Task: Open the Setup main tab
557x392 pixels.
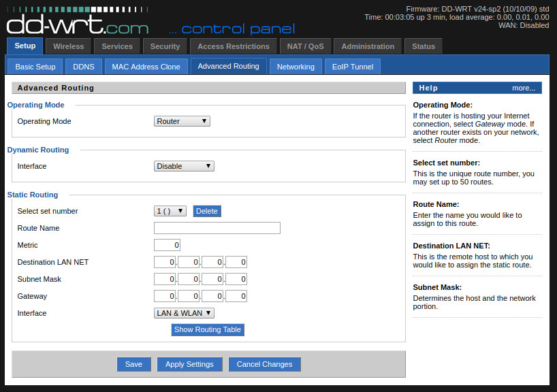Action: tap(25, 46)
